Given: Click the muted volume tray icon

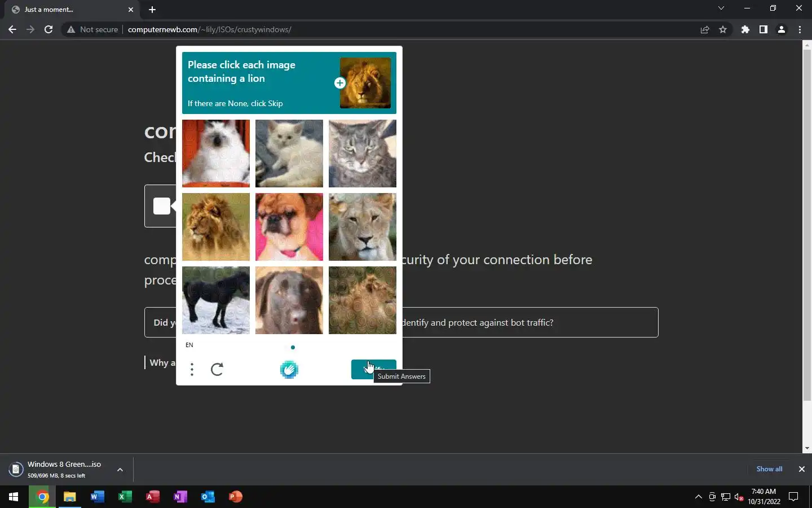Looking at the screenshot, I should (739, 497).
